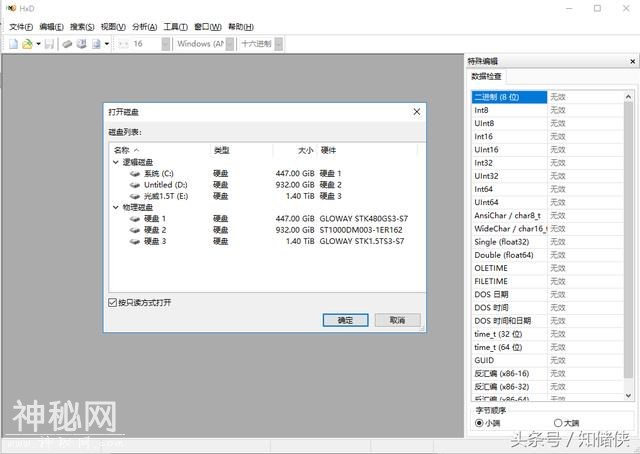Open the 视图(V) menu
The width and height of the screenshot is (640, 454).
113,27
